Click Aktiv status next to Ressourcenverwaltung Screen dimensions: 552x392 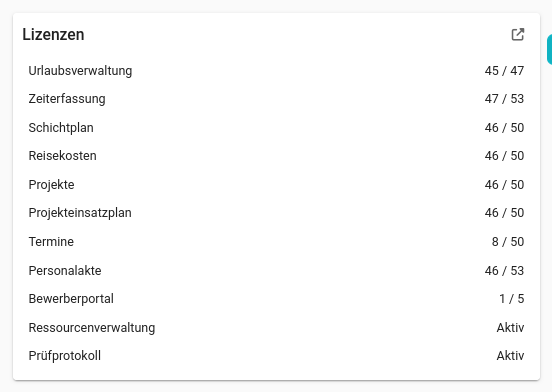(x=510, y=328)
